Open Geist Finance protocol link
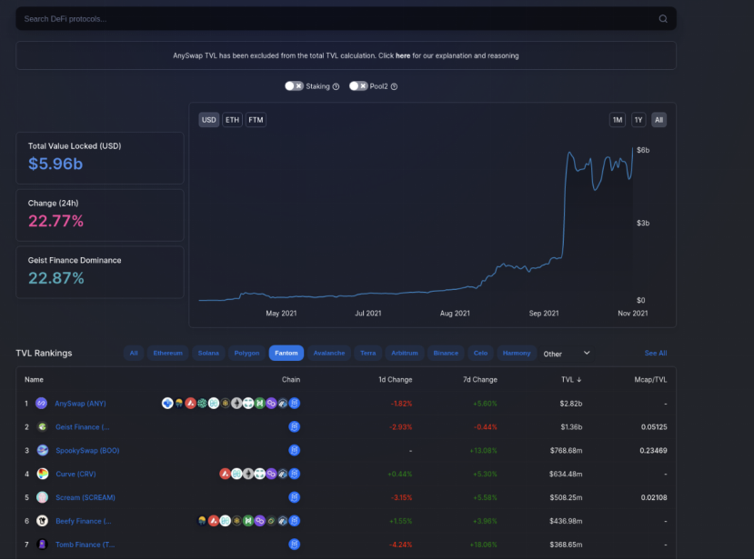754x560 pixels. click(x=83, y=427)
